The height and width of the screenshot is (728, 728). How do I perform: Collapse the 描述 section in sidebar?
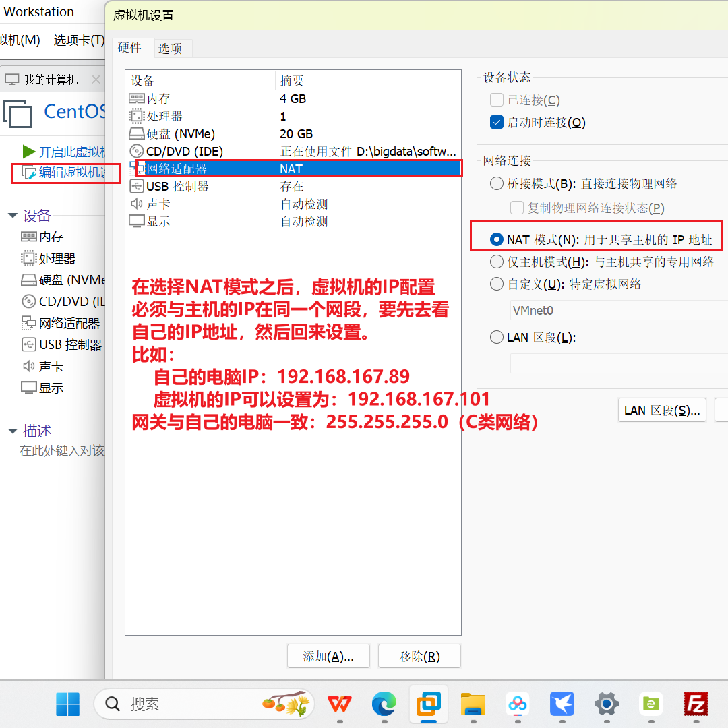13,431
